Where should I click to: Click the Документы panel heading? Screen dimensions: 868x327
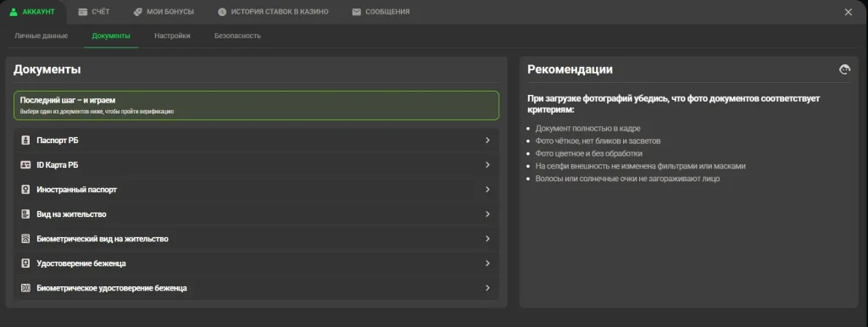click(47, 69)
